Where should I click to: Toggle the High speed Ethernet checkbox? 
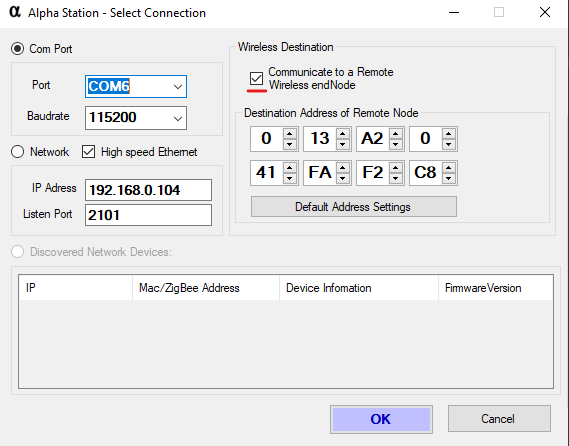pyautogui.click(x=88, y=152)
